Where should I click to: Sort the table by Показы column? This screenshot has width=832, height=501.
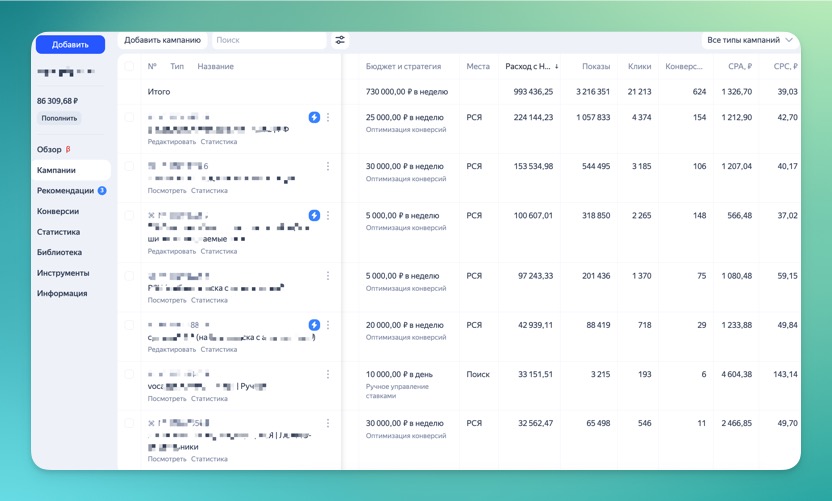coord(596,67)
